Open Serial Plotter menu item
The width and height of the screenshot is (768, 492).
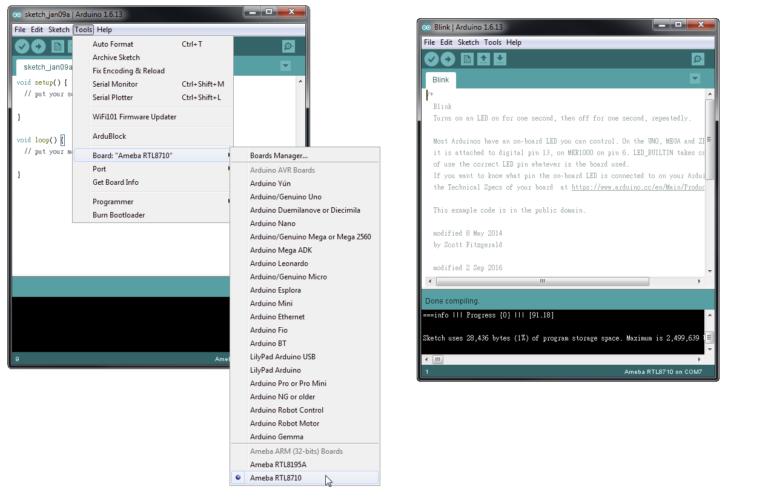point(153,97)
